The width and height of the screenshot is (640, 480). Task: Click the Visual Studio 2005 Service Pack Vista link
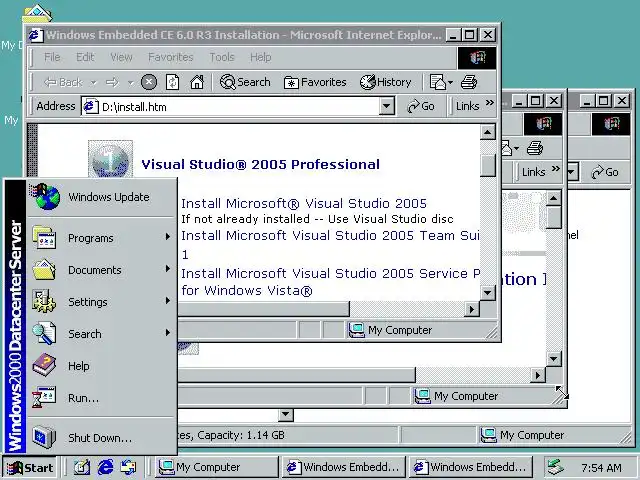pos(331,273)
